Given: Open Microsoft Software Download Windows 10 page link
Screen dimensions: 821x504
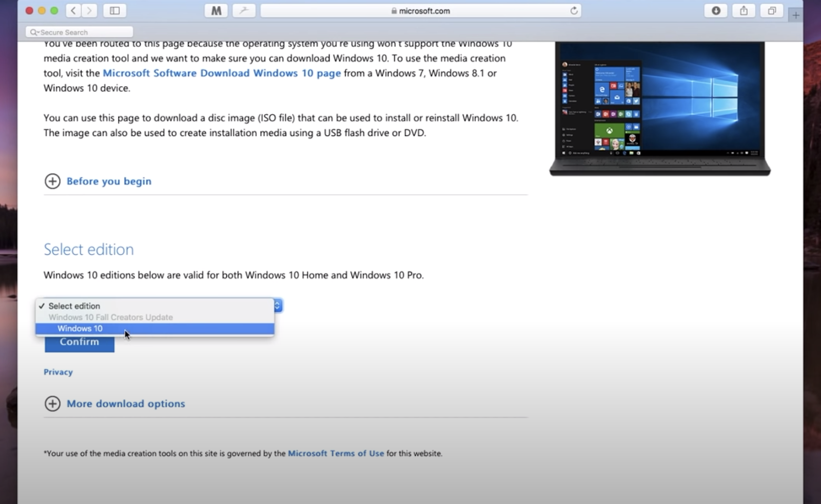Looking at the screenshot, I should pos(222,73).
